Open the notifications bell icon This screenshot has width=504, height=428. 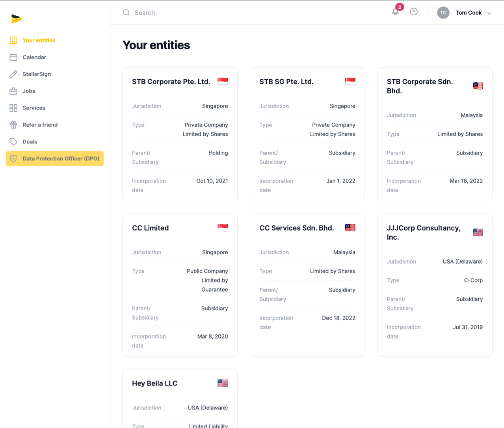click(395, 12)
